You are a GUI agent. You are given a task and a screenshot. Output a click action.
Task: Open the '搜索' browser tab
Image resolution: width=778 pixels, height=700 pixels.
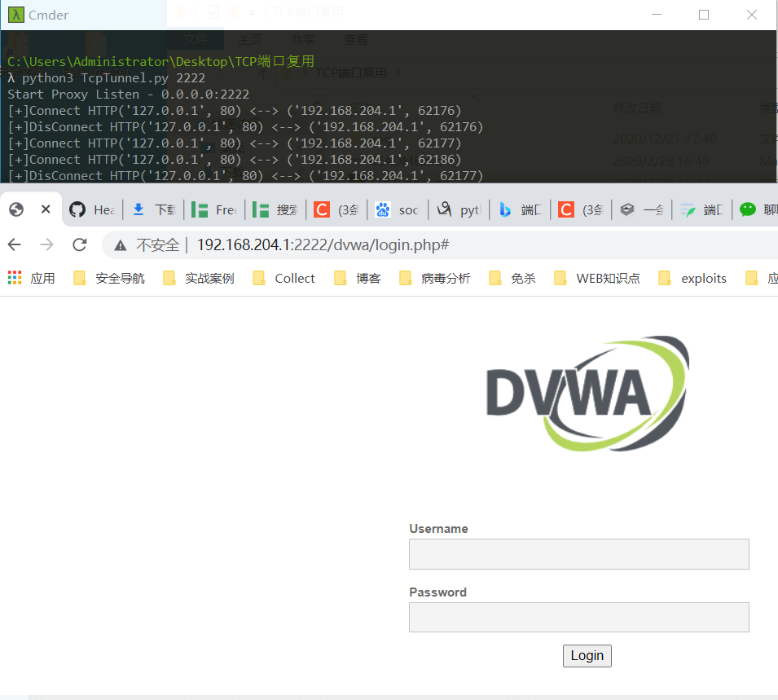tap(275, 210)
